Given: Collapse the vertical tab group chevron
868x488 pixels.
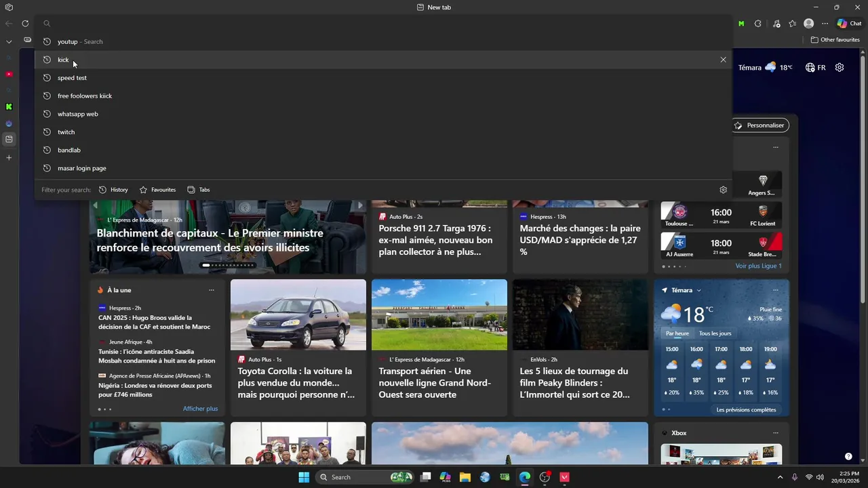Looking at the screenshot, I should point(9,41).
